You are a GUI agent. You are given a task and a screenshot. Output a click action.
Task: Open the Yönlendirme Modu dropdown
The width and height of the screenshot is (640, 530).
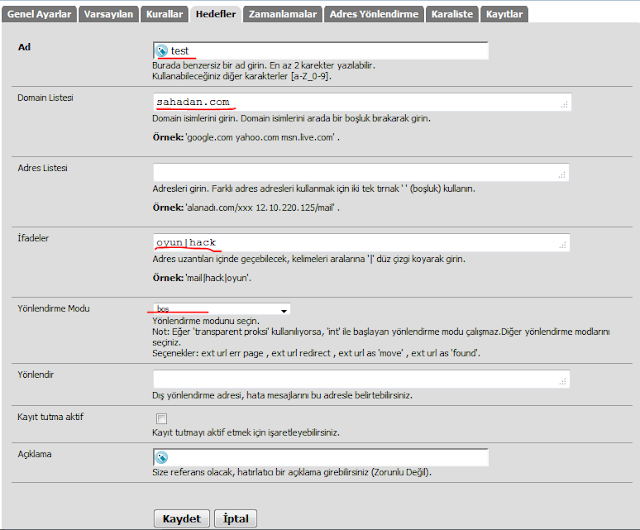222,309
